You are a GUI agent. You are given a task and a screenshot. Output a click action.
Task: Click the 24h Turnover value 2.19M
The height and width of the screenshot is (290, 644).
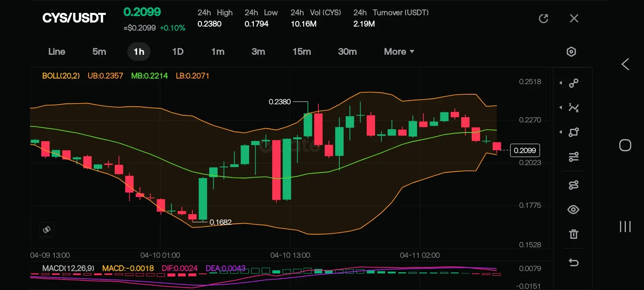pyautogui.click(x=364, y=24)
